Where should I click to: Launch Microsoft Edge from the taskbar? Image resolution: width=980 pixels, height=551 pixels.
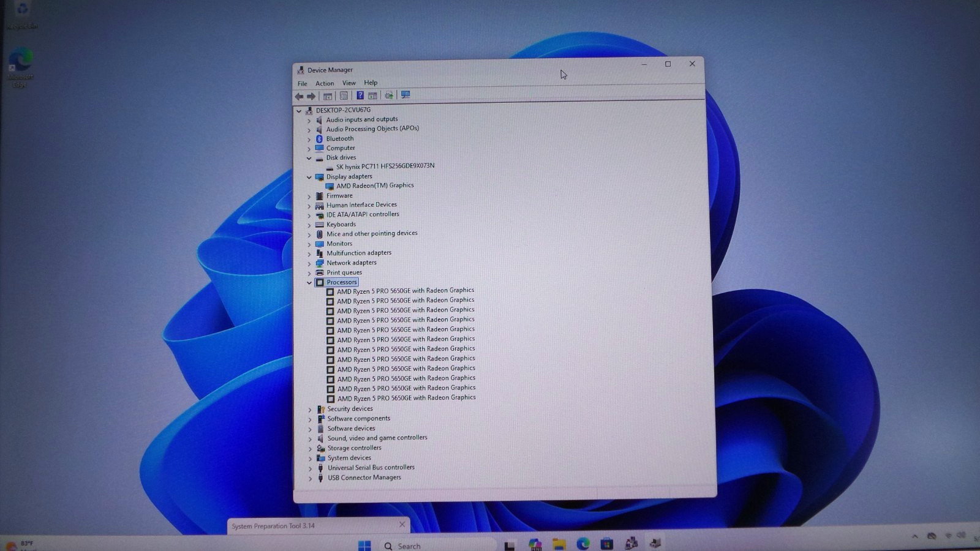click(x=582, y=544)
